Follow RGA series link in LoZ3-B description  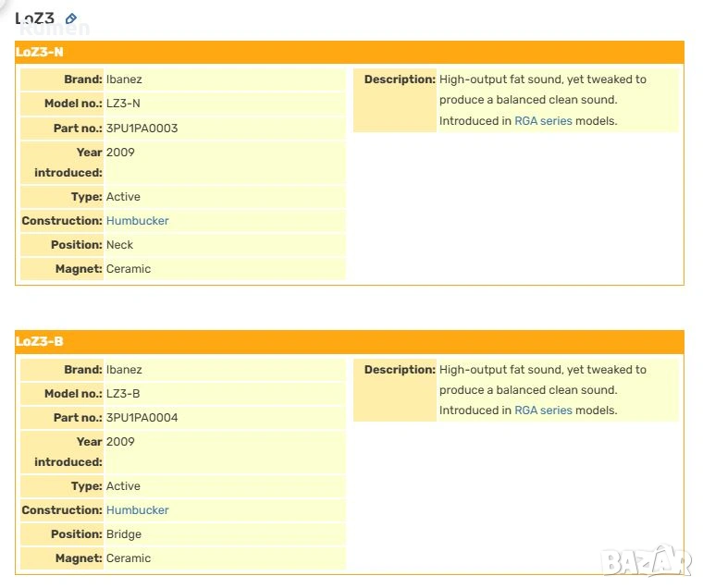point(543,410)
